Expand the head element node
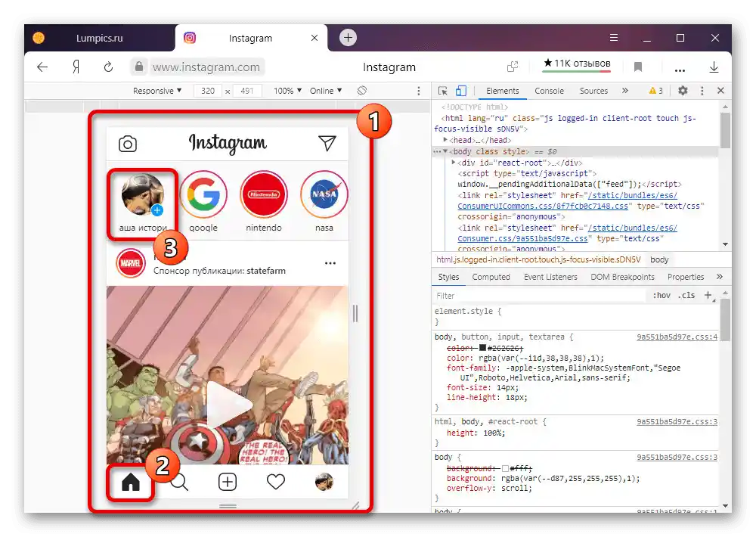Screen dimensions: 756x537 pos(445,139)
